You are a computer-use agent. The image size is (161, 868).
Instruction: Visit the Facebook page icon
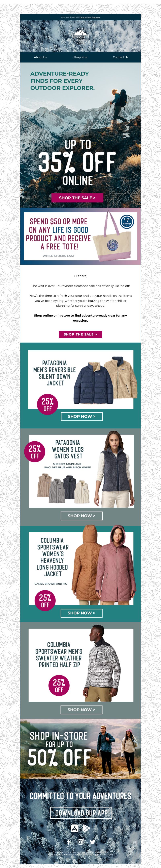(x=69, y=842)
